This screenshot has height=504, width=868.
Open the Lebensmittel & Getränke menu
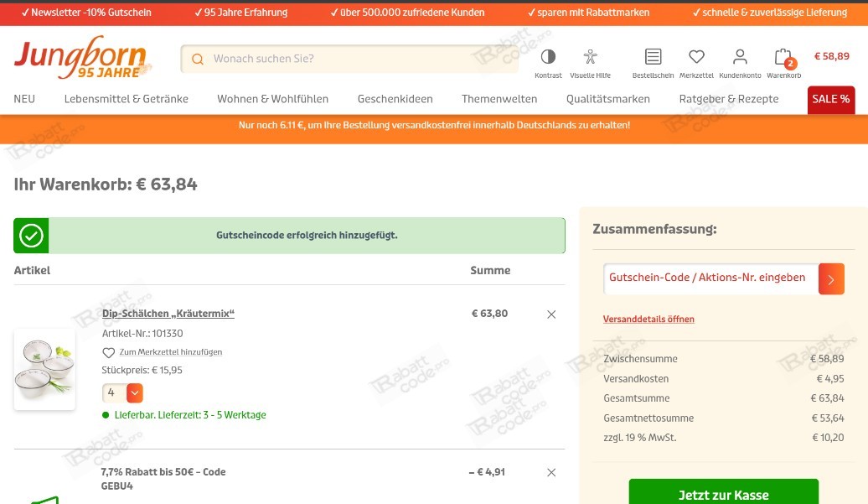pyautogui.click(x=126, y=99)
